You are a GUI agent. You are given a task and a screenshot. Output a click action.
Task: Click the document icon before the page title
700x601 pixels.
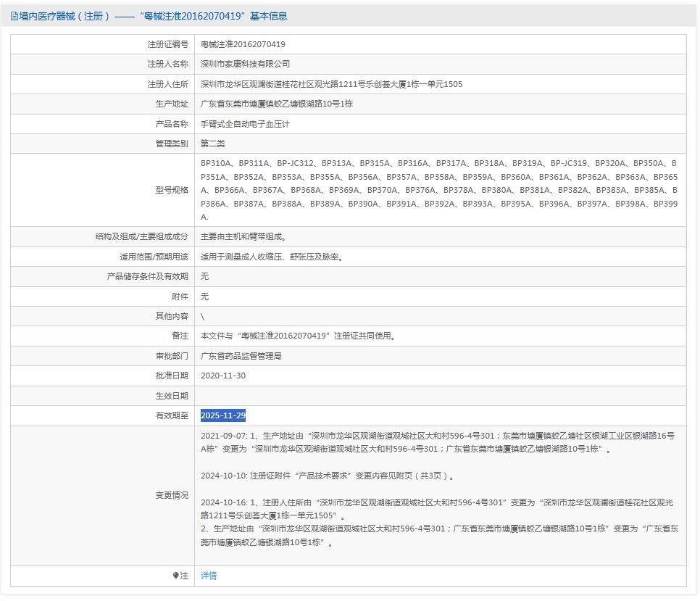tap(13, 17)
